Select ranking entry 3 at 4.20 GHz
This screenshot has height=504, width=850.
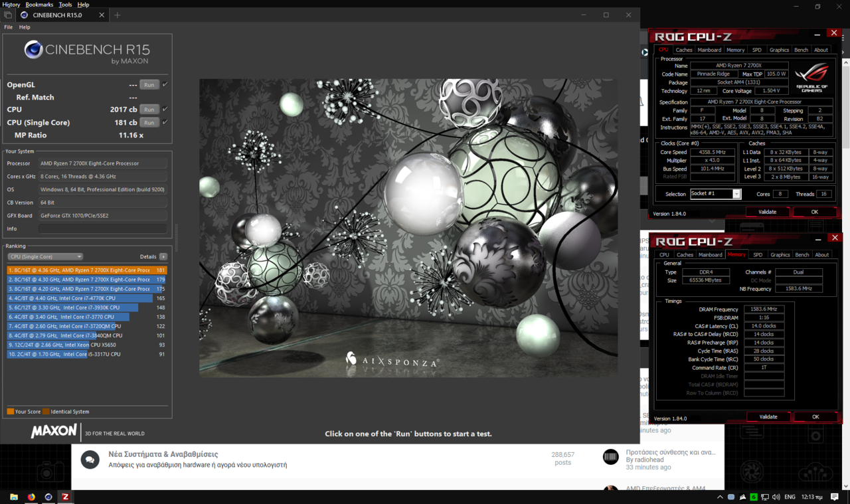tap(87, 289)
